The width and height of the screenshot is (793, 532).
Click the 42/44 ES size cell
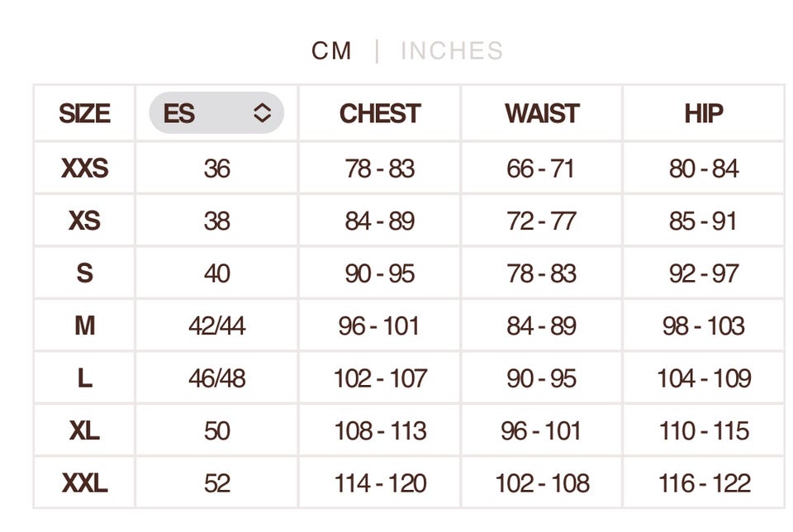(216, 325)
